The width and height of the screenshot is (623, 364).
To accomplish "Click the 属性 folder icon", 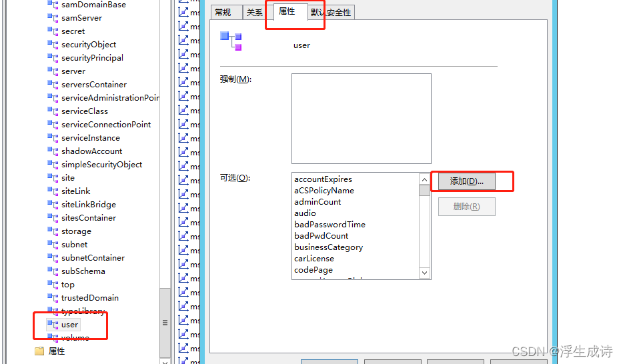I will [39, 351].
